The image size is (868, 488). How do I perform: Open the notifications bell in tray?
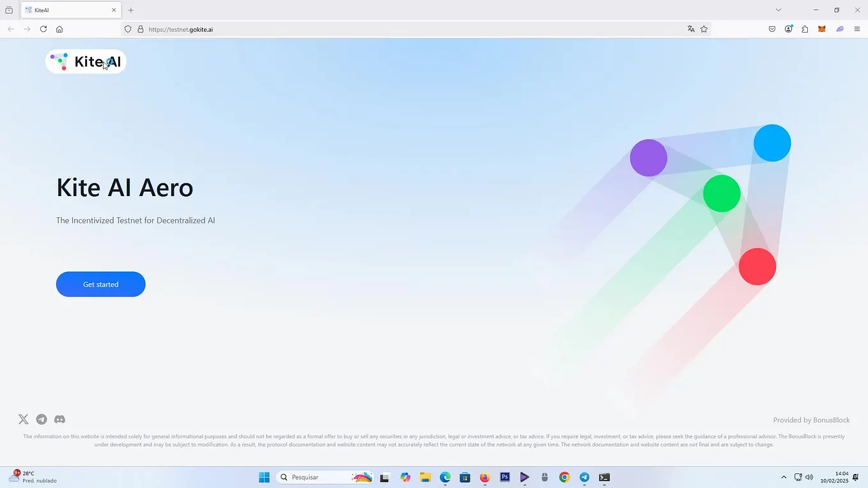856,477
